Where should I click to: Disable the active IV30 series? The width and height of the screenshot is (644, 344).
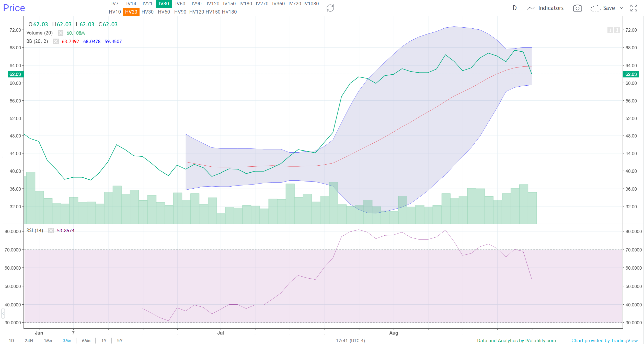pos(164,4)
